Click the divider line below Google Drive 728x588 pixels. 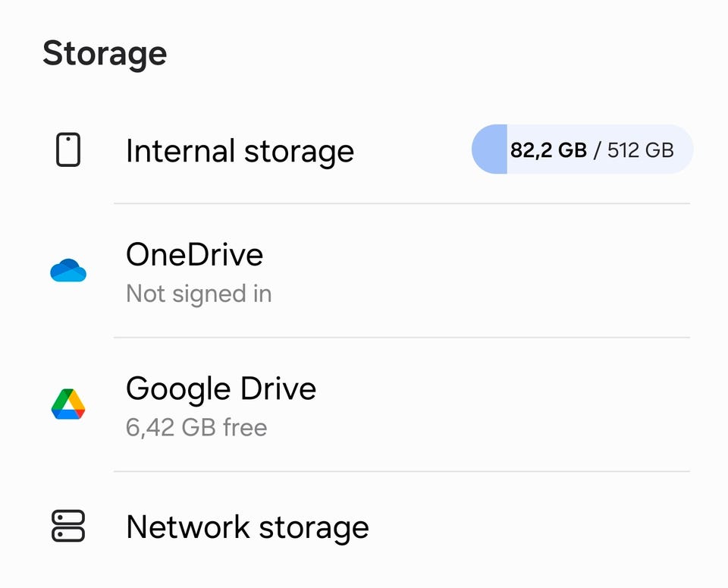[x=402, y=471]
